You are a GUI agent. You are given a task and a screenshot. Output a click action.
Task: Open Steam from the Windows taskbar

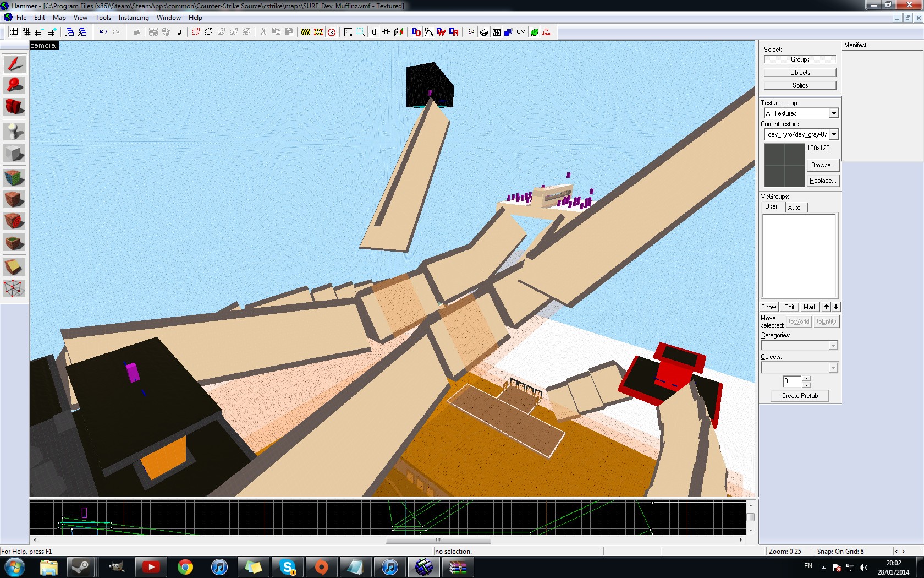(82, 566)
